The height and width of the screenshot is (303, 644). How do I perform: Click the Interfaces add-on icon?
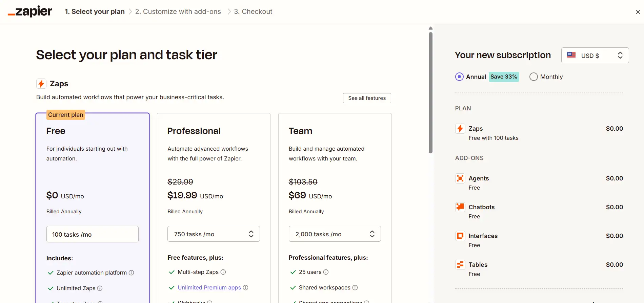(460, 236)
